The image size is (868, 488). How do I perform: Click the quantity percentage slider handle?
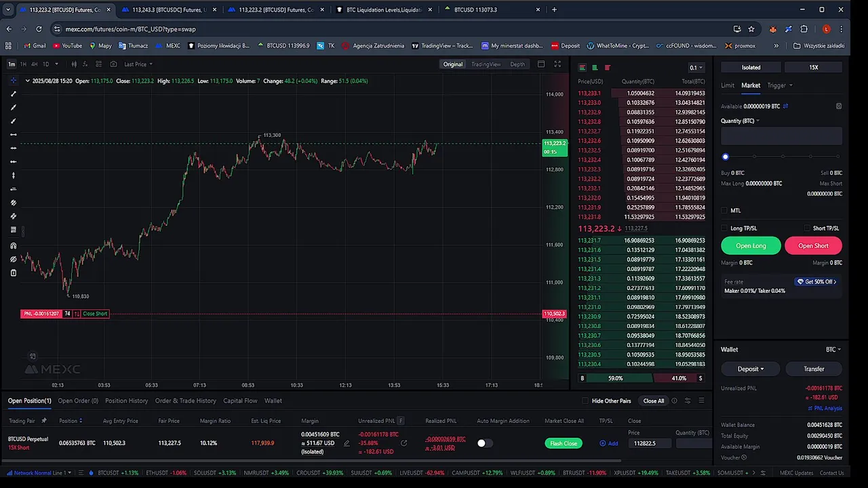[x=725, y=157]
